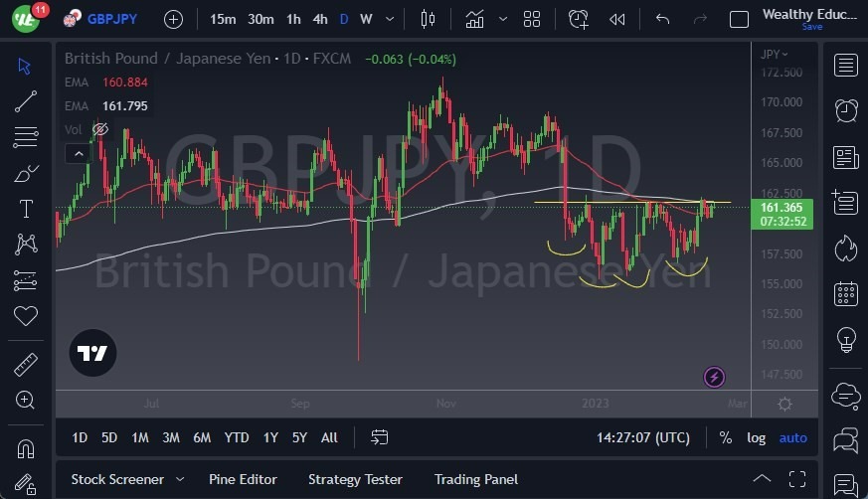Switch to the 4h timeframe
Image resolution: width=868 pixels, height=499 pixels.
(320, 19)
